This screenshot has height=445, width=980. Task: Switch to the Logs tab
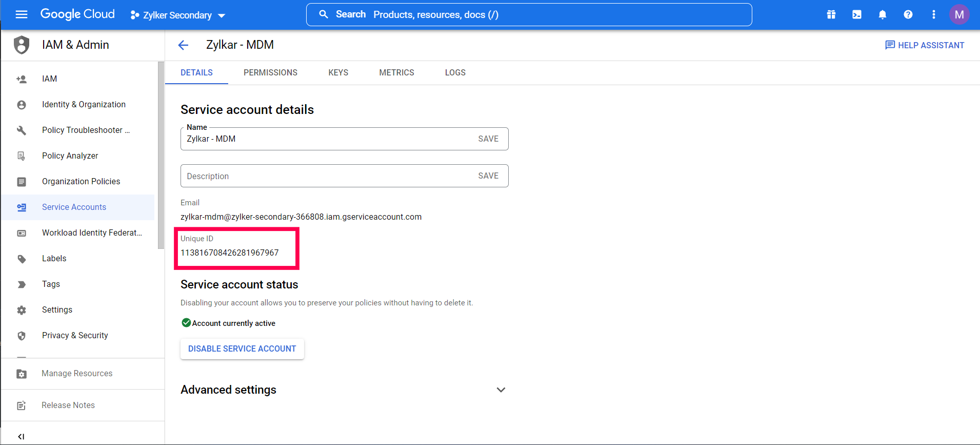pos(455,72)
